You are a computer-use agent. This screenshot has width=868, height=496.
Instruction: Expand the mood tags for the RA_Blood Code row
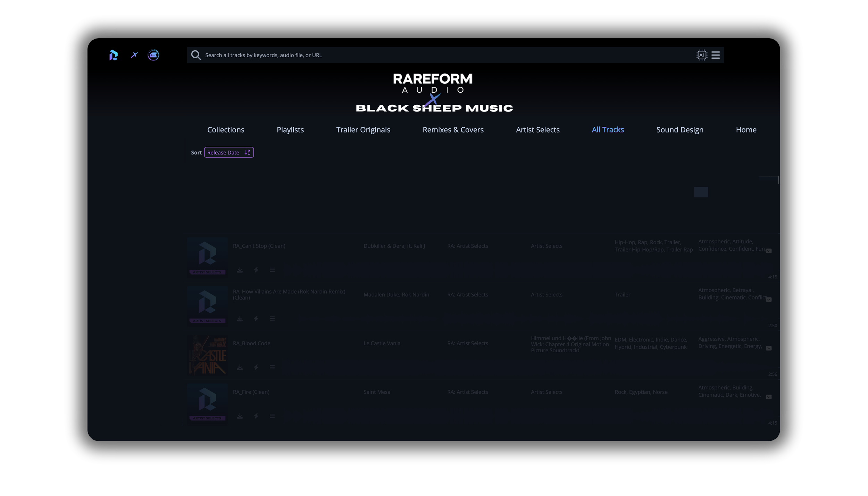coord(769,348)
